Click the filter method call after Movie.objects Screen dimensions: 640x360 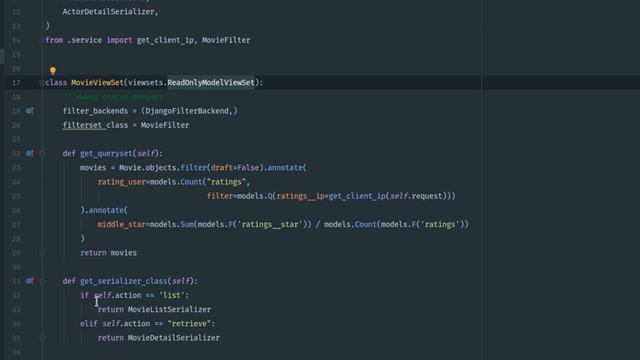coord(193,168)
